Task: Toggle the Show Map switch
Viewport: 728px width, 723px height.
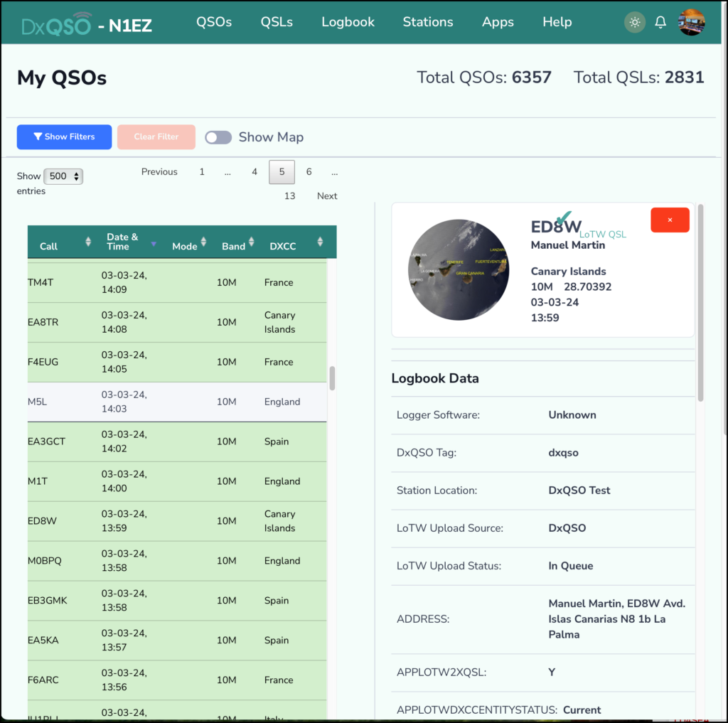Action: (218, 137)
